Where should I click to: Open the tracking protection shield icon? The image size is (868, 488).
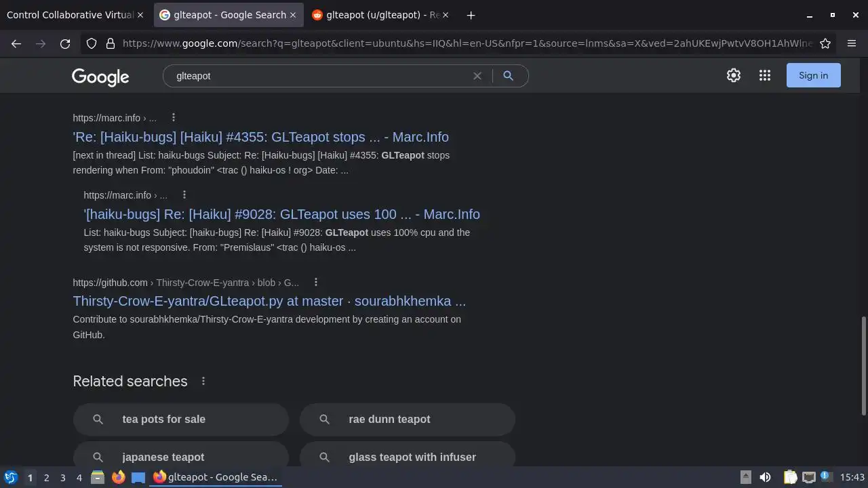[x=92, y=43]
